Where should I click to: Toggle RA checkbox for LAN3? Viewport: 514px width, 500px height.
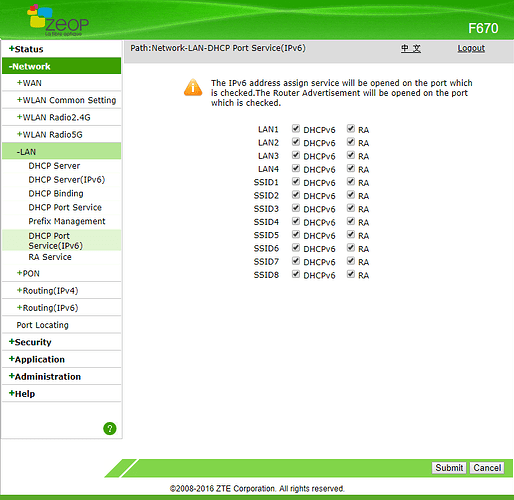[x=350, y=155]
